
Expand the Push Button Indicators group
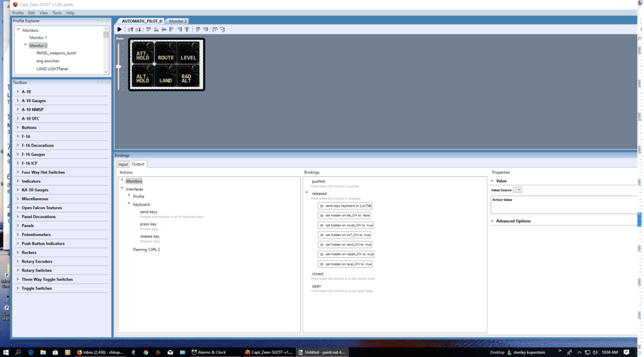coord(17,243)
